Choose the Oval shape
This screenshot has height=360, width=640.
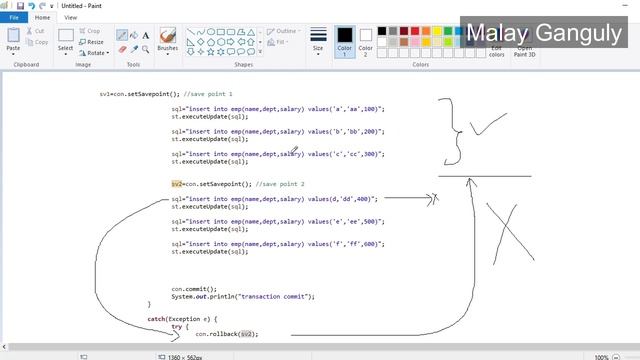pyautogui.click(x=211, y=32)
